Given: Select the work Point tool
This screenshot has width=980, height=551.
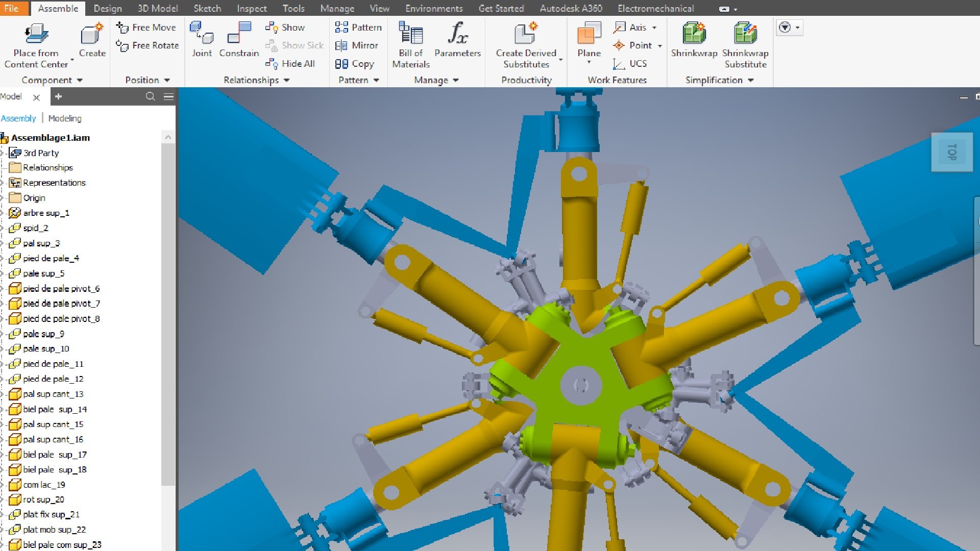Looking at the screenshot, I should 633,45.
